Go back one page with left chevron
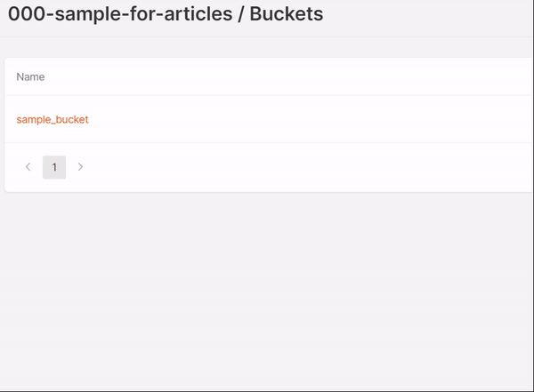The height and width of the screenshot is (392, 534). pyautogui.click(x=28, y=167)
